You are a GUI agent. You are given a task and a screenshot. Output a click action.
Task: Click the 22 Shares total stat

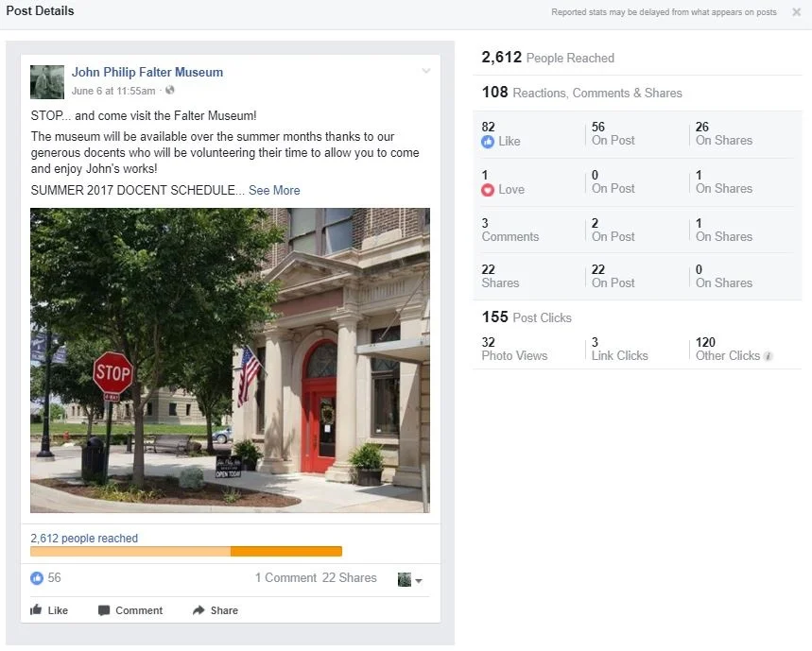point(500,276)
